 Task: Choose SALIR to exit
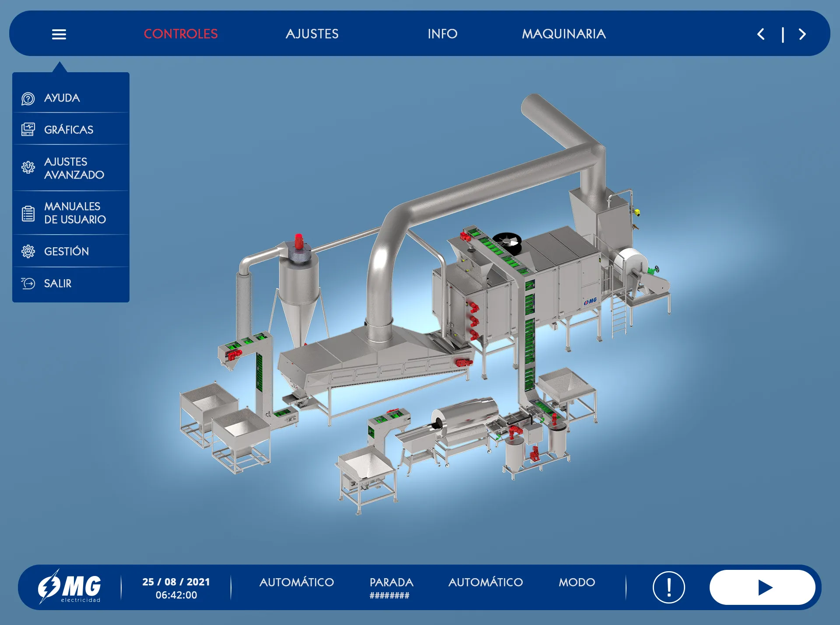(x=71, y=283)
